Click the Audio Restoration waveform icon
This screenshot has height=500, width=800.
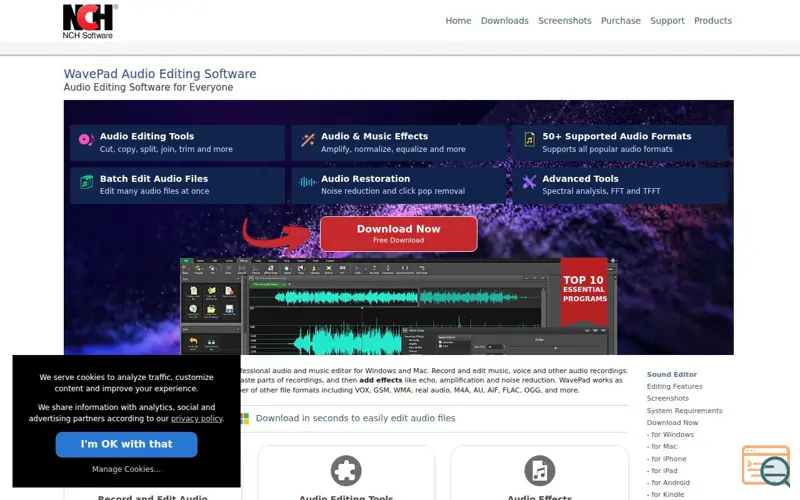click(307, 182)
